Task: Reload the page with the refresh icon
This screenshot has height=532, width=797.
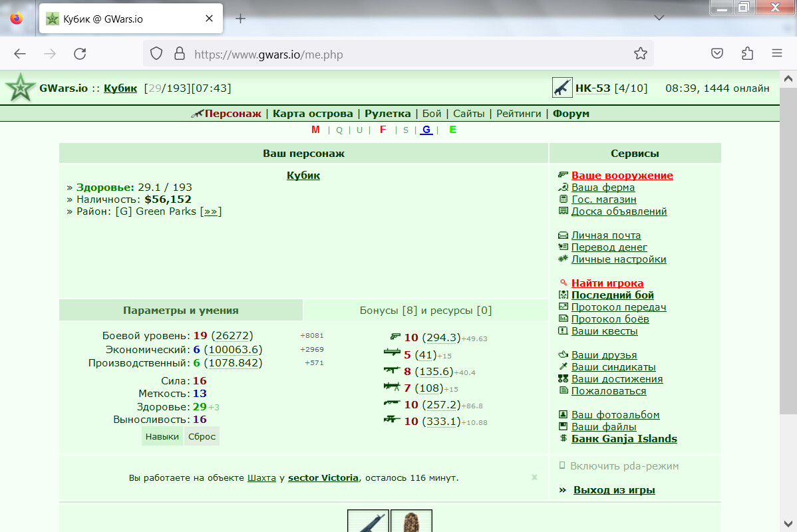Action: [80, 54]
